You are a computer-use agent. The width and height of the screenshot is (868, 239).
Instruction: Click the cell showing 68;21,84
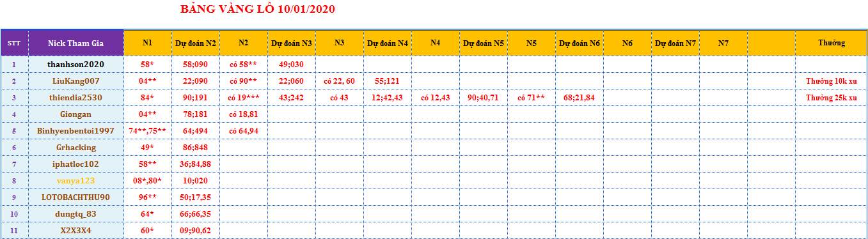tap(579, 98)
